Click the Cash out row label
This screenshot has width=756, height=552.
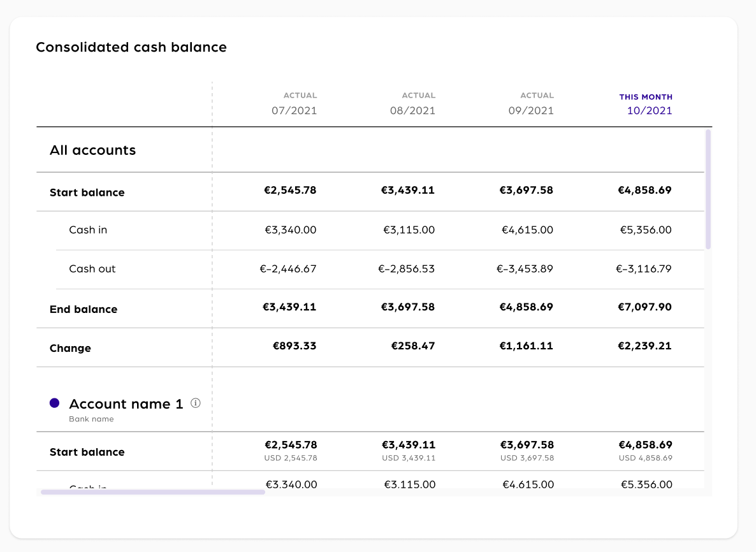(92, 269)
